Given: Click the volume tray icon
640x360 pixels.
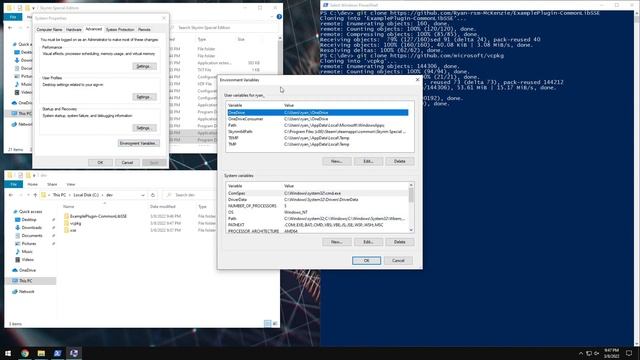Looking at the screenshot, I should (596, 353).
